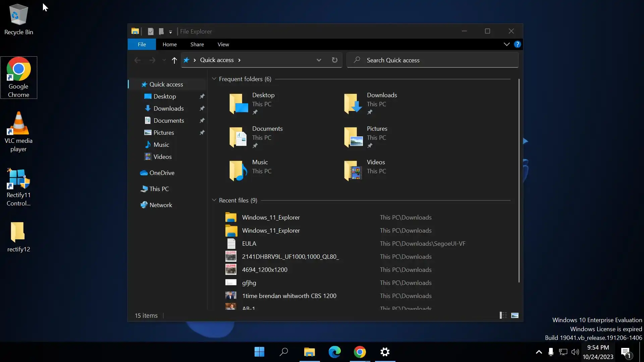The width and height of the screenshot is (644, 362).
Task: Select Network in navigation pane
Action: (161, 205)
